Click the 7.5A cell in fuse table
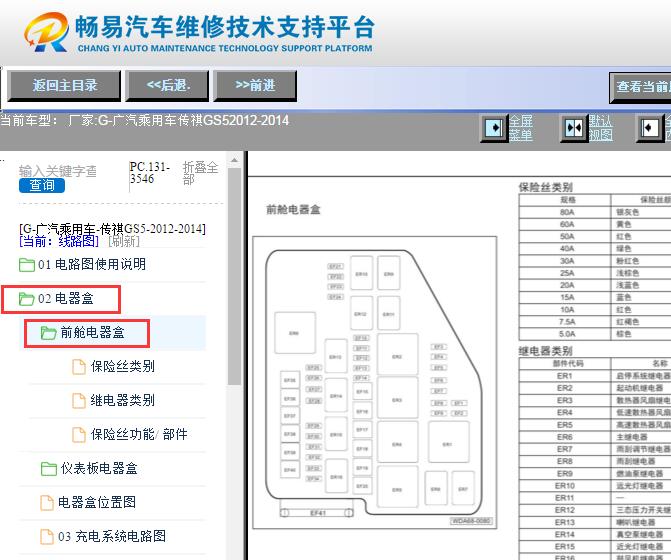The height and width of the screenshot is (560, 671). (567, 322)
